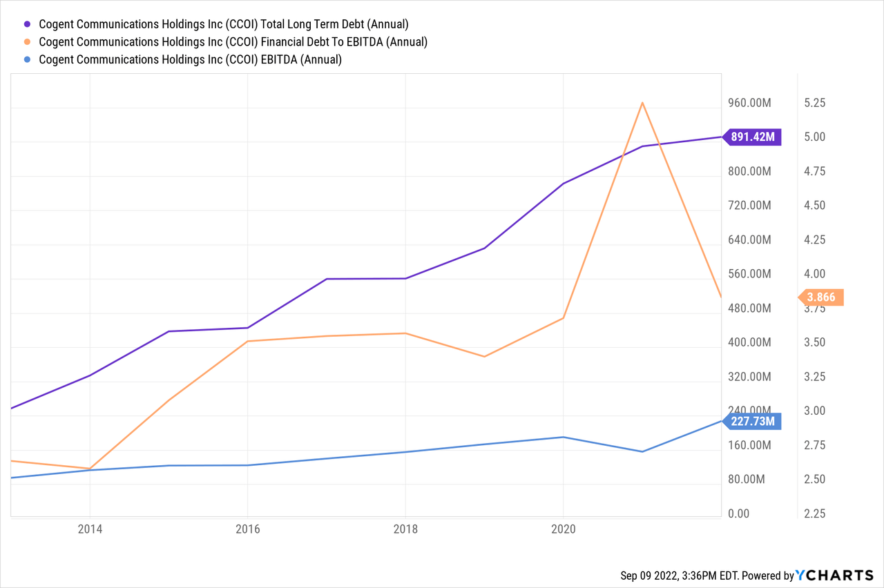Select the Financial Debt To EBITDA (Annual) legend label
The height and width of the screenshot is (588, 884).
[x=233, y=42]
